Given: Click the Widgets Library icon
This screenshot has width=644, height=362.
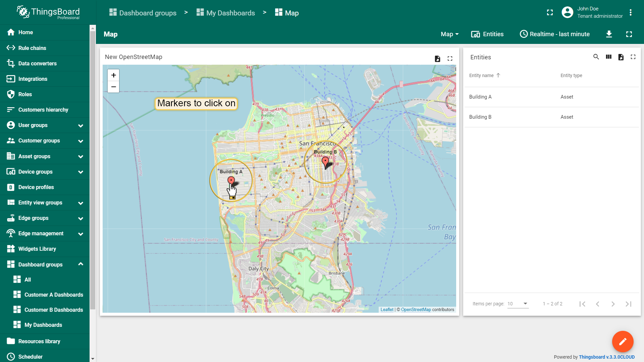Looking at the screenshot, I should (x=11, y=249).
